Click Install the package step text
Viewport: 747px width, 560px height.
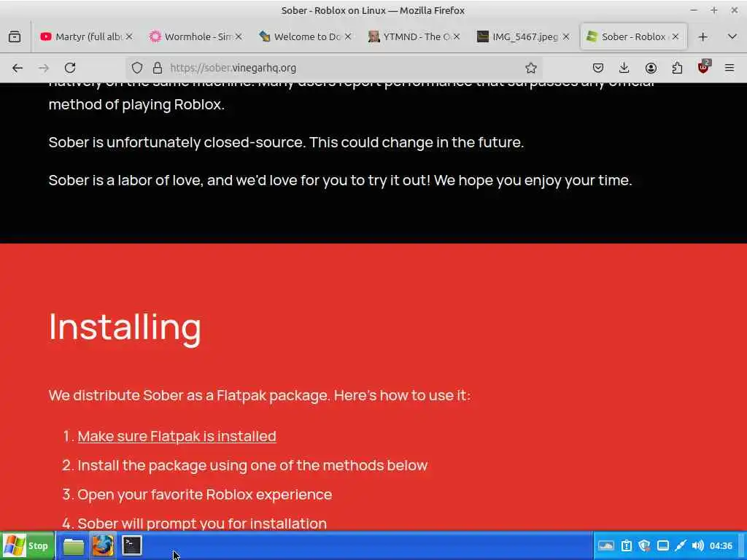pos(252,465)
